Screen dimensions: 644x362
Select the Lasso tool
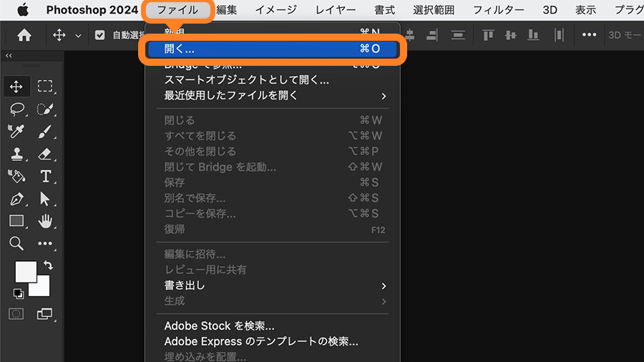click(x=17, y=109)
